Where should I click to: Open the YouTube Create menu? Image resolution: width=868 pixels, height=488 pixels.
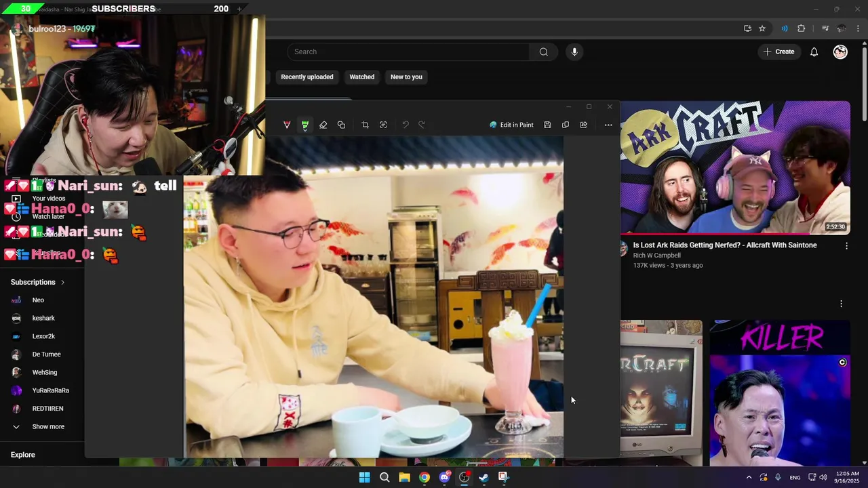(x=778, y=52)
